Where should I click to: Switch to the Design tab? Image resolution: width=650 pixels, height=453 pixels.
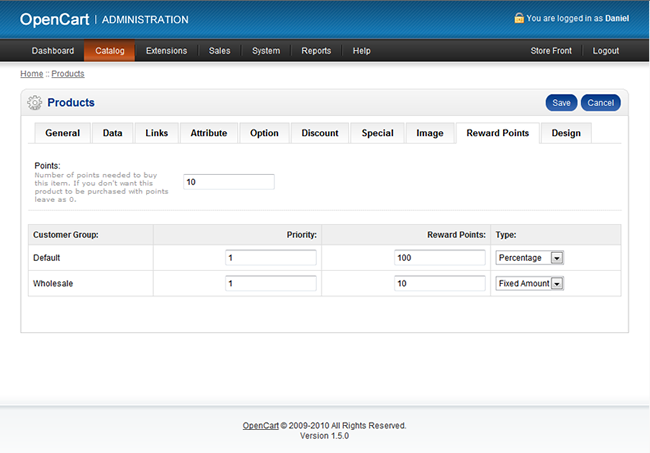pyautogui.click(x=566, y=133)
